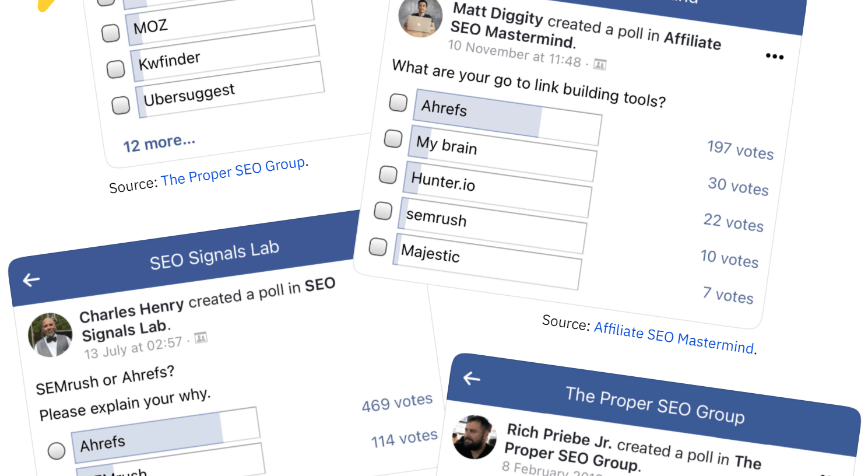The image size is (868, 476).
Task: Tick the My brain checkbox
Action: [x=393, y=138]
